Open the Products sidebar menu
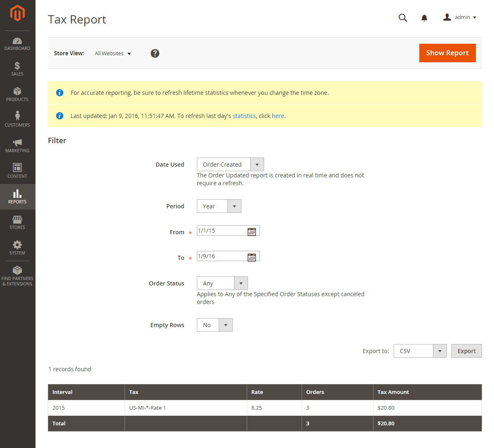 [x=17, y=94]
